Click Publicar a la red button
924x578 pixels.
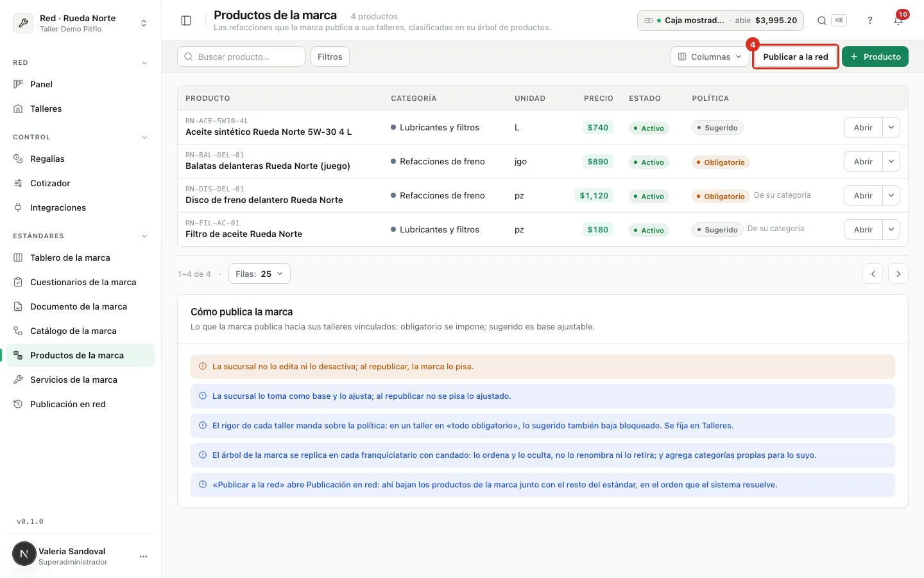click(796, 57)
